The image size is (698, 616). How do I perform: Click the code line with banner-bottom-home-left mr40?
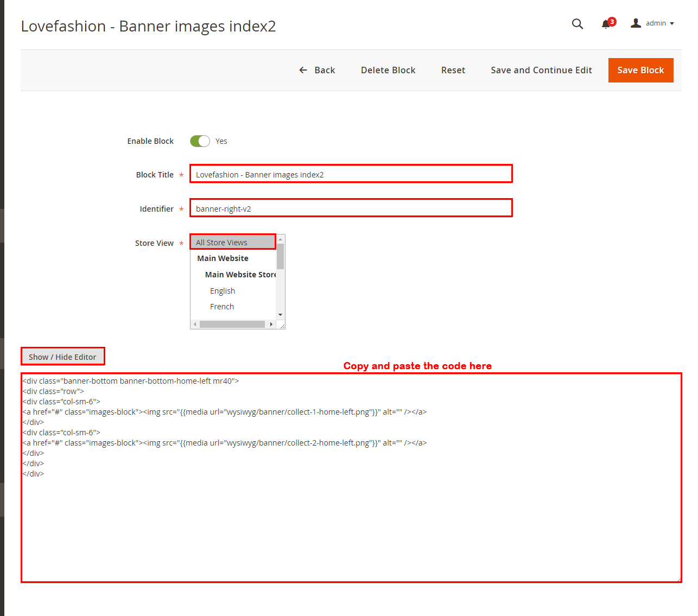click(131, 381)
